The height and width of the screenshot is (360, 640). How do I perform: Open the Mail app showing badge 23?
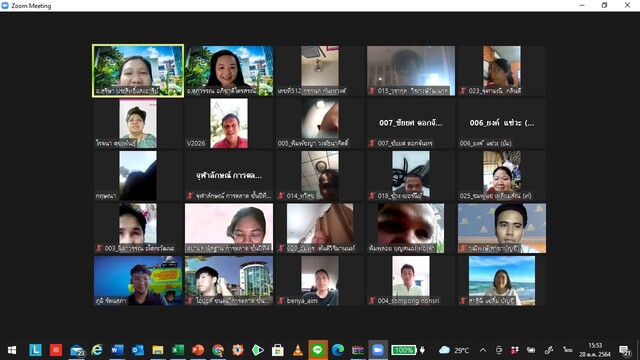point(77,350)
